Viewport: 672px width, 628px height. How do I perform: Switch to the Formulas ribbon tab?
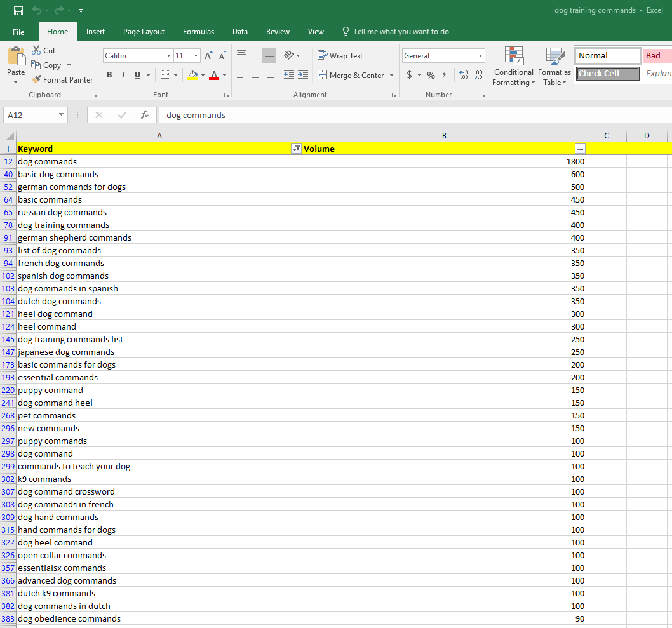point(198,32)
